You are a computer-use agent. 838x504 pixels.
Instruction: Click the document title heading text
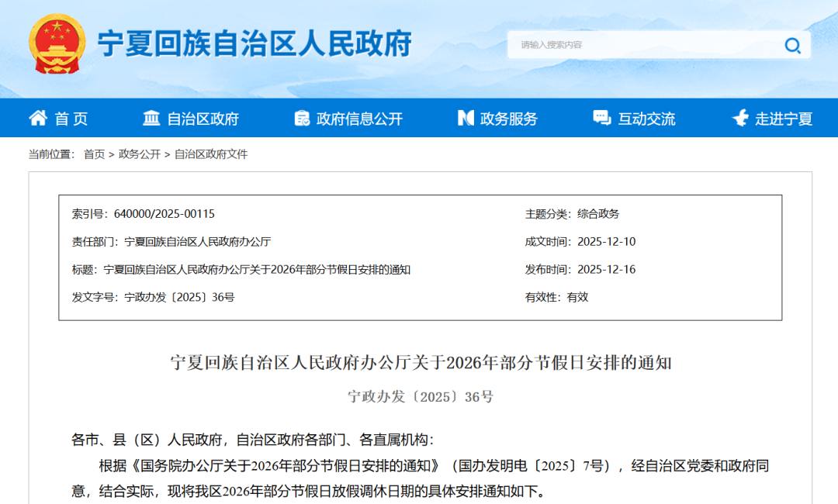point(421,363)
